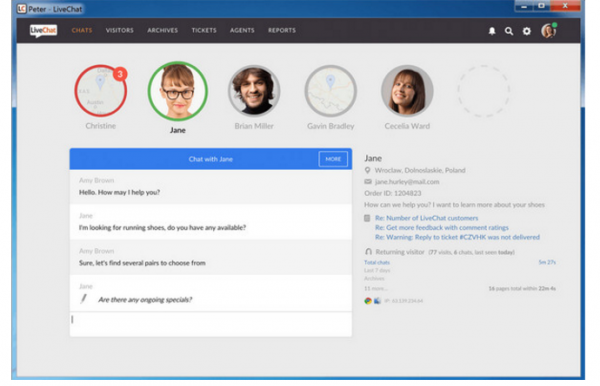Click the MORE button in chat header
The width and height of the screenshot is (600, 386).
pos(333,159)
